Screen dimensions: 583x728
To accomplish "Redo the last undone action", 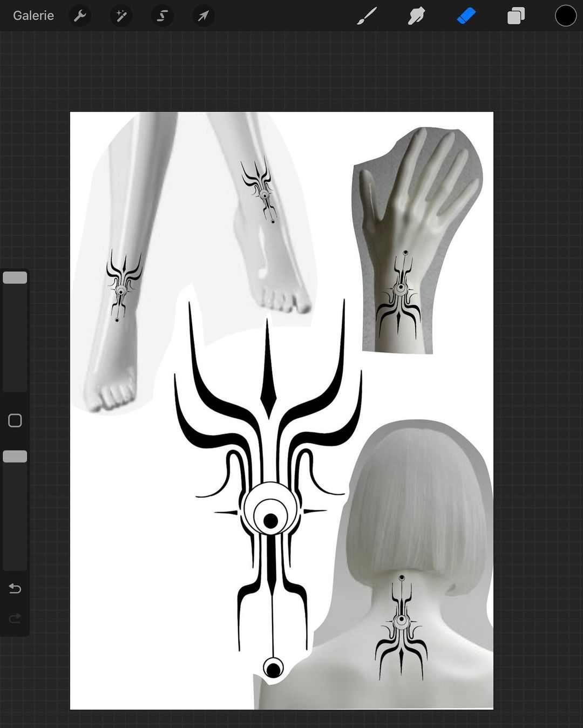I will click(15, 618).
